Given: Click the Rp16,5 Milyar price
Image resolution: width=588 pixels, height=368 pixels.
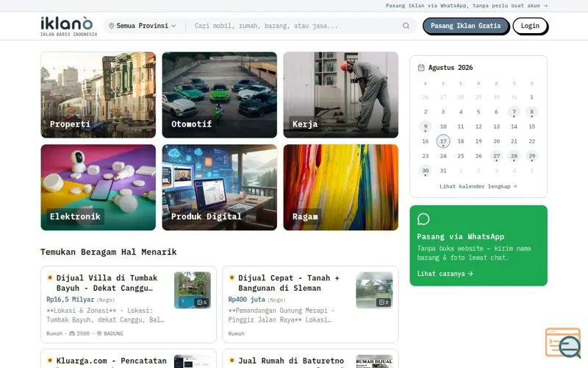Looking at the screenshot, I should [70, 300].
